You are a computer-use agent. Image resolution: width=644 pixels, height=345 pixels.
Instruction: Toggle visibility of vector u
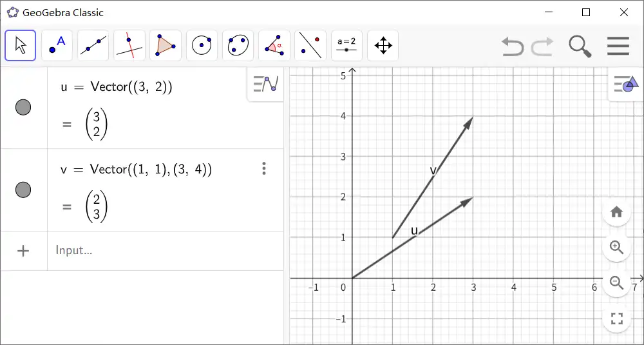23,107
